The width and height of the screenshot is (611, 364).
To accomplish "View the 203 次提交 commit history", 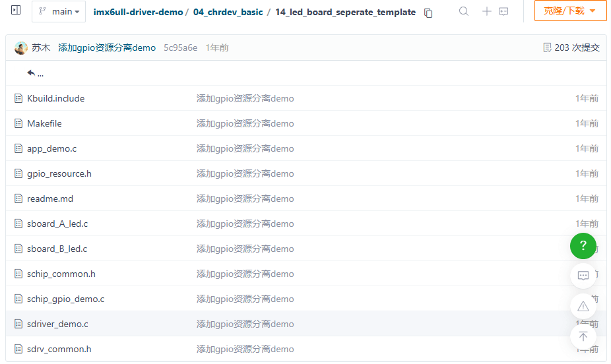I will tap(571, 47).
